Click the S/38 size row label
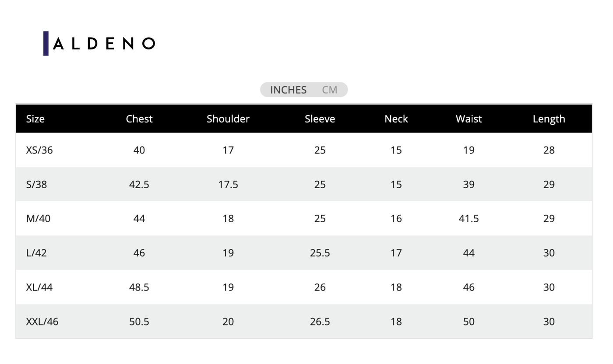Screen dimensions: 613x364 36,185
